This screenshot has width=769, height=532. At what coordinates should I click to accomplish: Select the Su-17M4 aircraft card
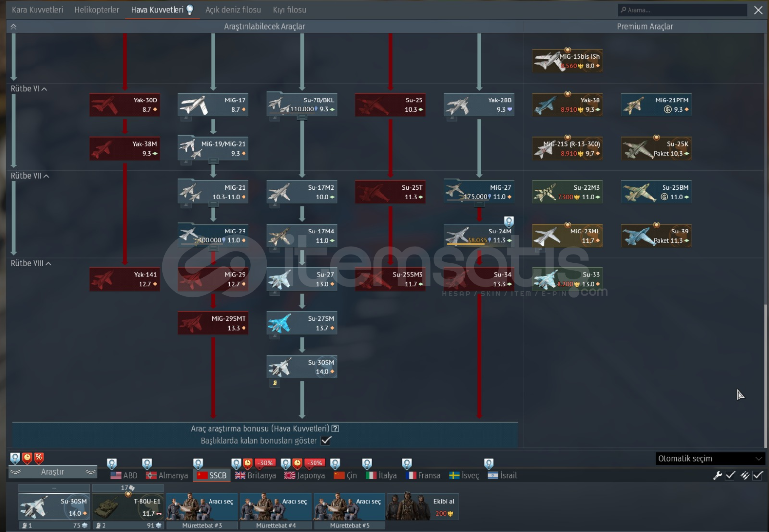coord(302,236)
